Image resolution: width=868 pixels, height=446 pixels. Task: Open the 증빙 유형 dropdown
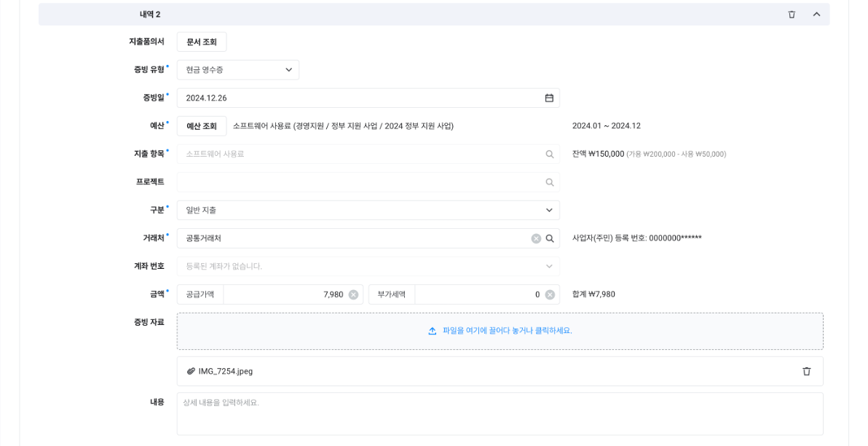coord(238,70)
